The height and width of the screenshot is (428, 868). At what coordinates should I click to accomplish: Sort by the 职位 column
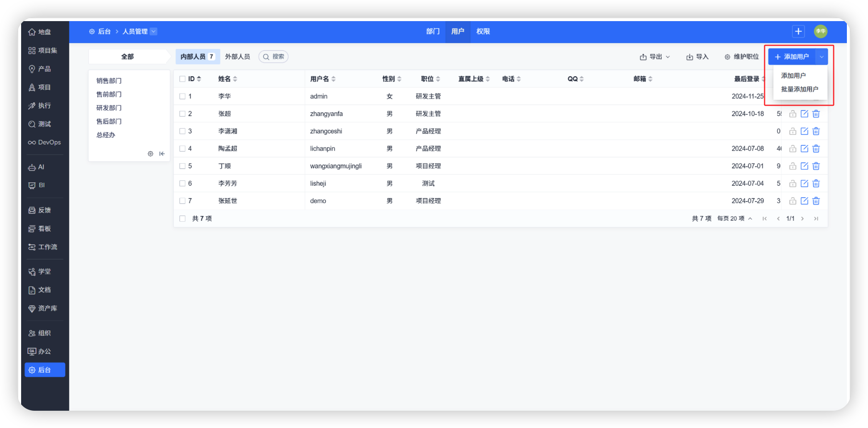coord(430,79)
